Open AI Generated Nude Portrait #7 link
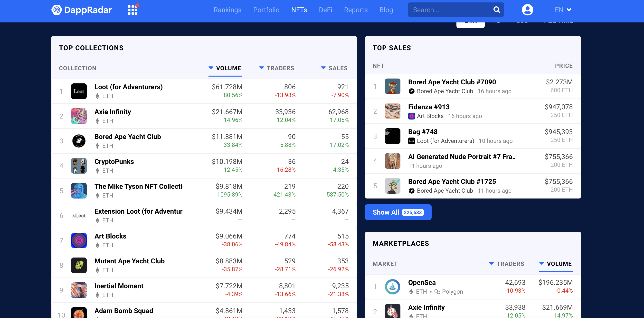The height and width of the screenshot is (318, 644). [463, 157]
